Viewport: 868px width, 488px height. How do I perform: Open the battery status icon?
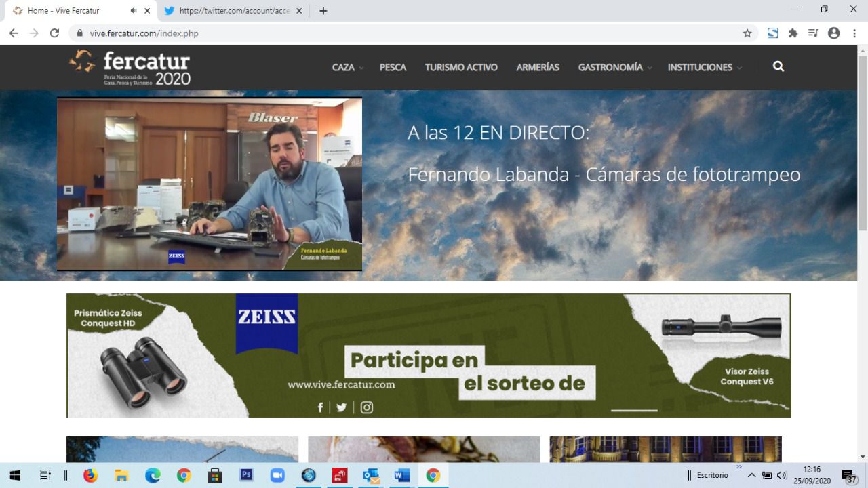(767, 475)
